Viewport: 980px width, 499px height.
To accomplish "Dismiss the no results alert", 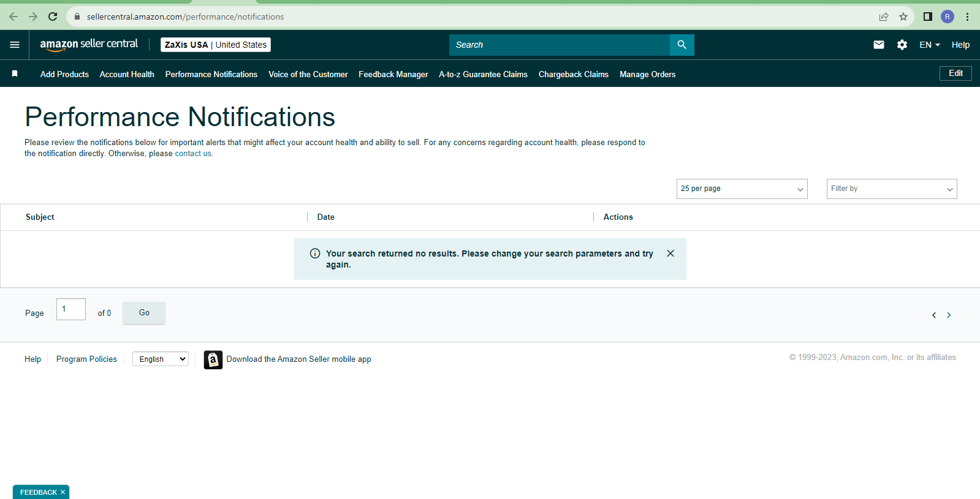I will tap(670, 253).
